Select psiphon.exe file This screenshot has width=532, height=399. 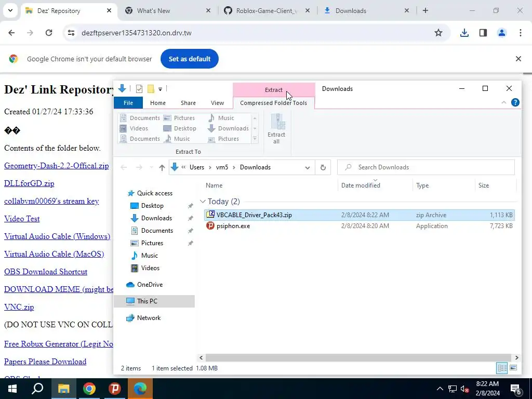click(360, 226)
